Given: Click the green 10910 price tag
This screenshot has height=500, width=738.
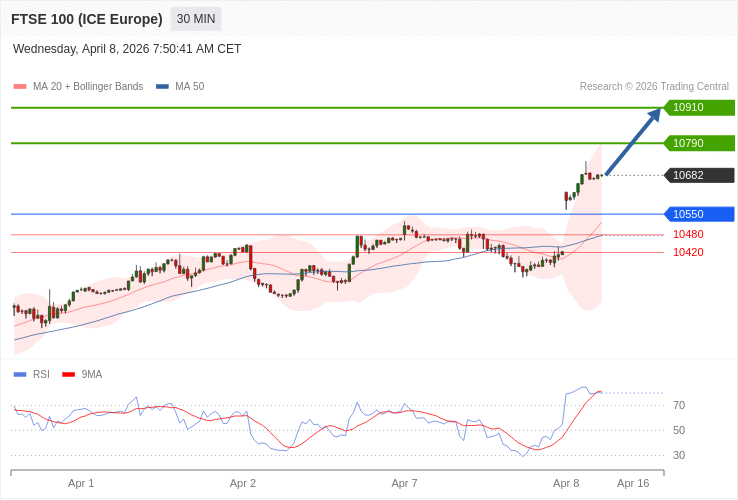Looking at the screenshot, I should pyautogui.click(x=699, y=108).
